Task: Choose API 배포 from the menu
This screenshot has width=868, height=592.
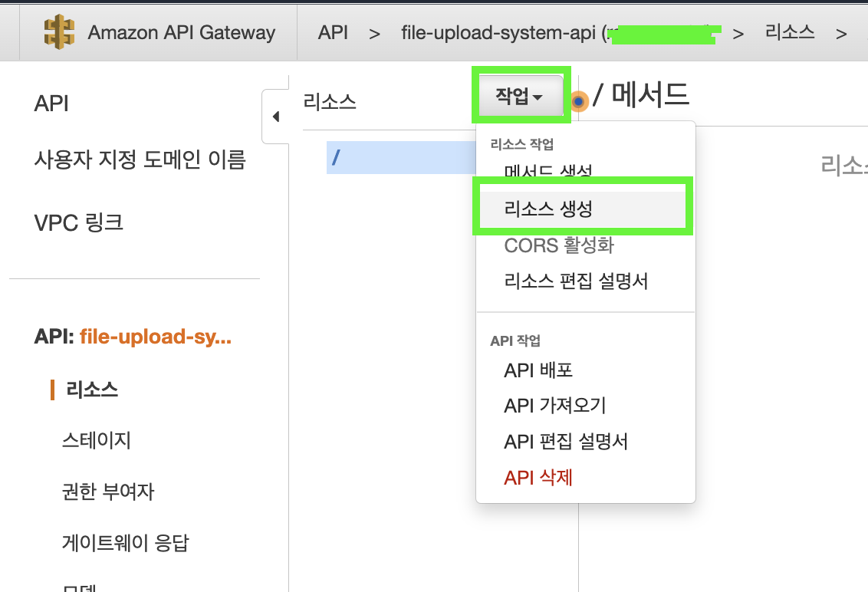Action: (538, 370)
